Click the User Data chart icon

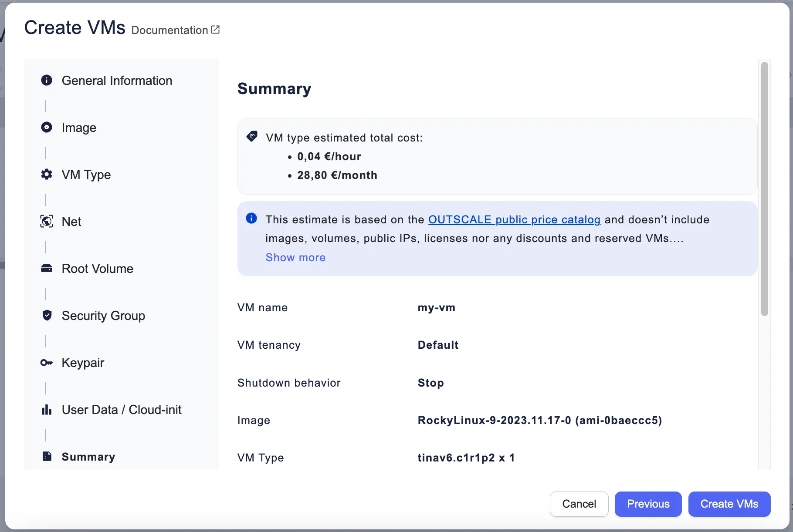[47, 409]
